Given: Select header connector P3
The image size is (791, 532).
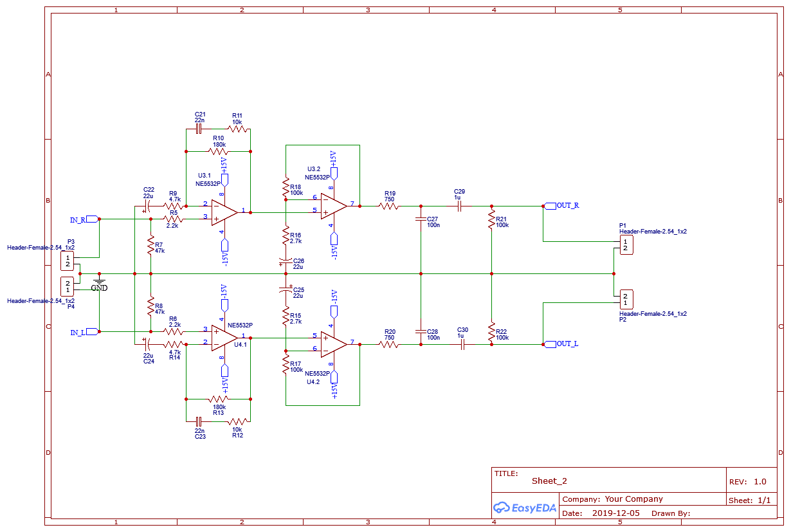Looking at the screenshot, I should [68, 260].
